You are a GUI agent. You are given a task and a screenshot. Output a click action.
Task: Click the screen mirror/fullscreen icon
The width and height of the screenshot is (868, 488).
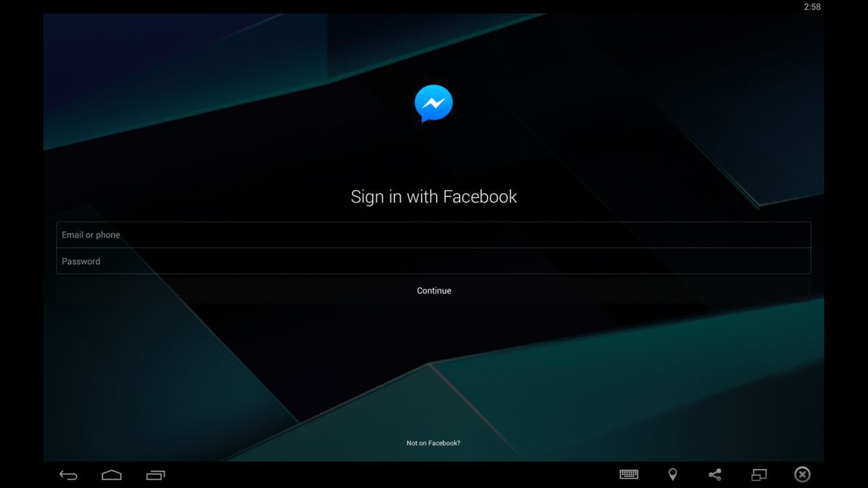click(x=759, y=474)
